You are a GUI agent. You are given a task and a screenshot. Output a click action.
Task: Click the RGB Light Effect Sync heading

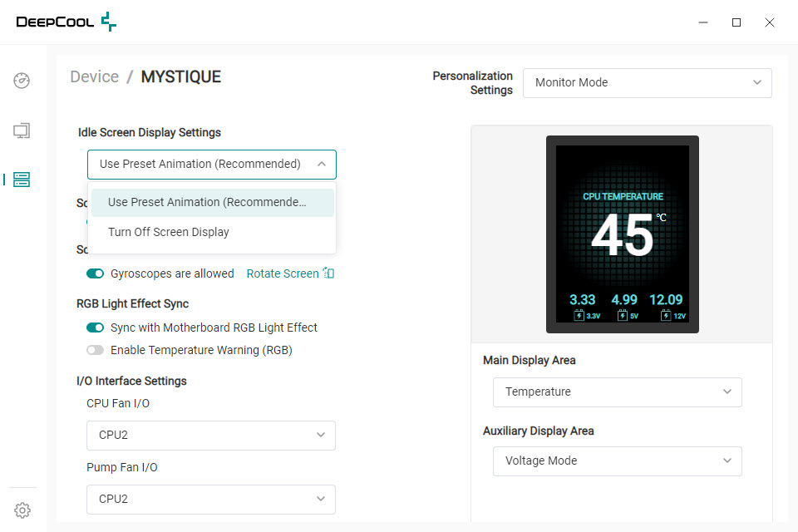tap(133, 304)
